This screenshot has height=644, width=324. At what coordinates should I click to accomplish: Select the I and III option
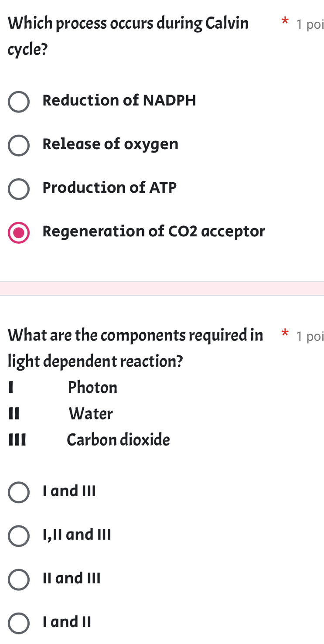click(x=18, y=492)
